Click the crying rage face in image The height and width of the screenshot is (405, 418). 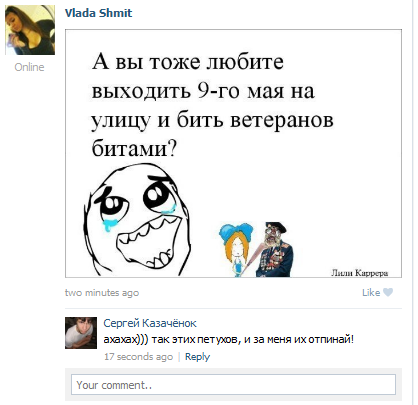pyautogui.click(x=137, y=221)
